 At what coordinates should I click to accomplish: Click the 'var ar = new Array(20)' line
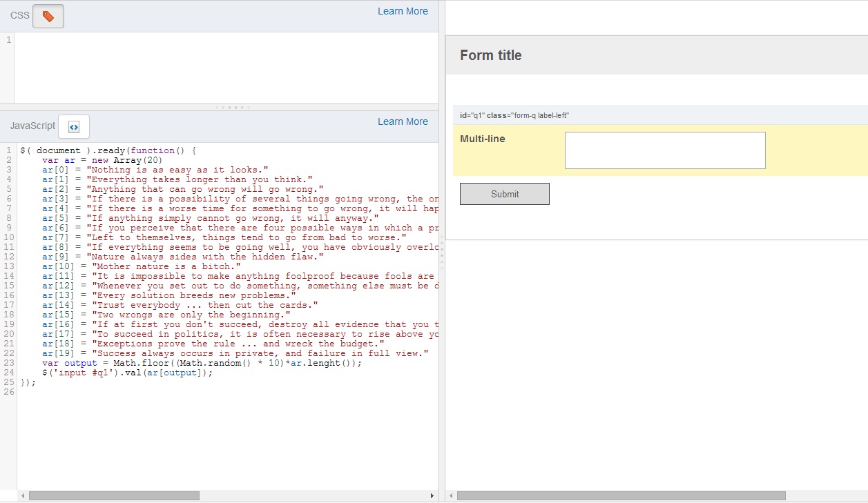pyautogui.click(x=102, y=160)
